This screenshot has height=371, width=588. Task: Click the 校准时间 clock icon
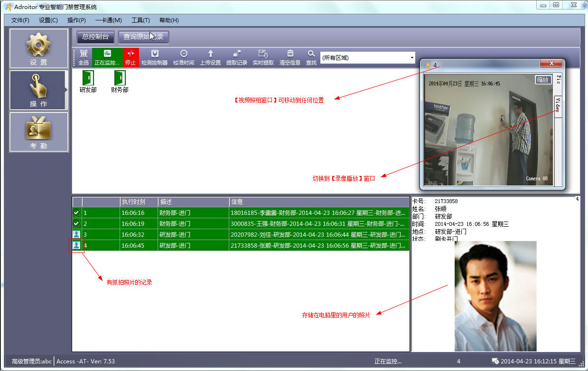tap(184, 57)
